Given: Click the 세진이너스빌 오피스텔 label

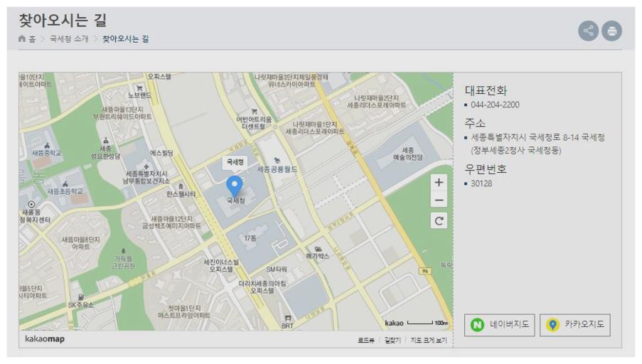Looking at the screenshot, I should pyautogui.click(x=221, y=266).
